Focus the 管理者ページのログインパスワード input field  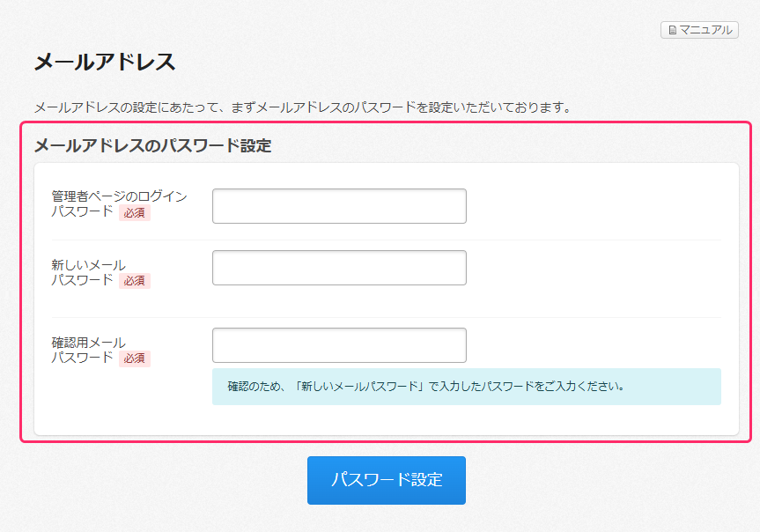339,206
